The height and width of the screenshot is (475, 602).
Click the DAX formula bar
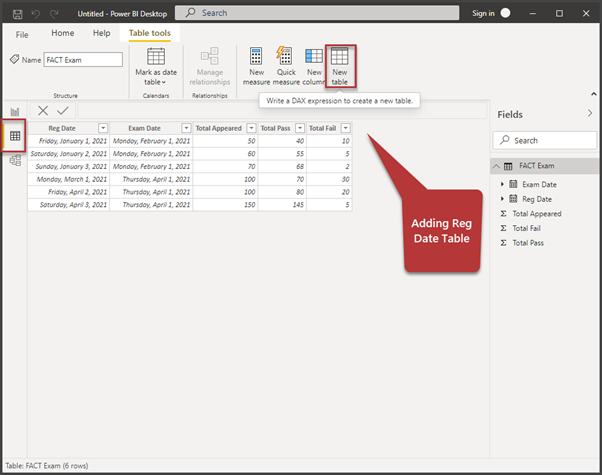[282, 111]
